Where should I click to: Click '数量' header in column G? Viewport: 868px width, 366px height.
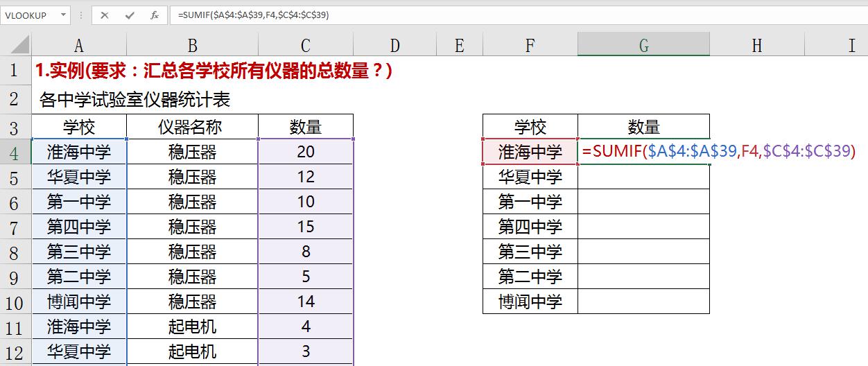point(643,127)
